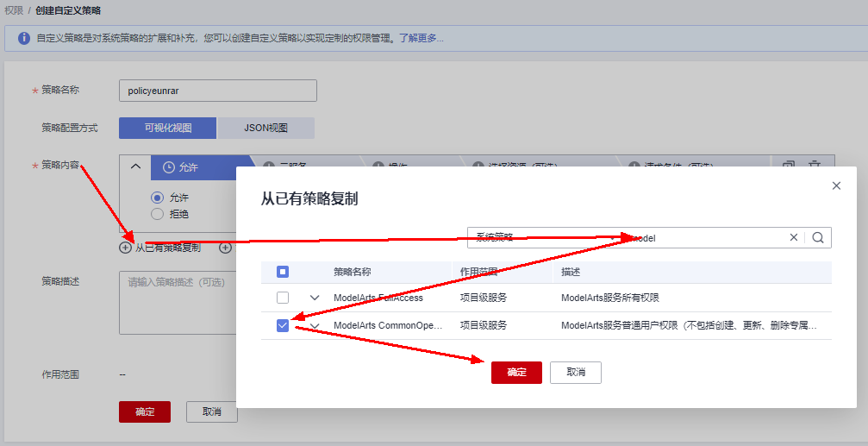Click the page-level 取消 button
868x446 pixels.
click(x=212, y=412)
